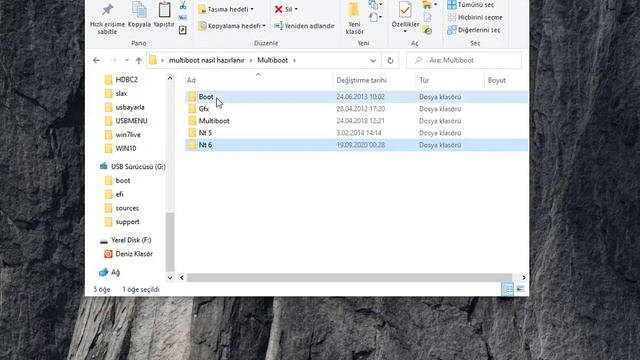
Task: Open HDBC2 folder in navigation pane
Action: (121, 80)
